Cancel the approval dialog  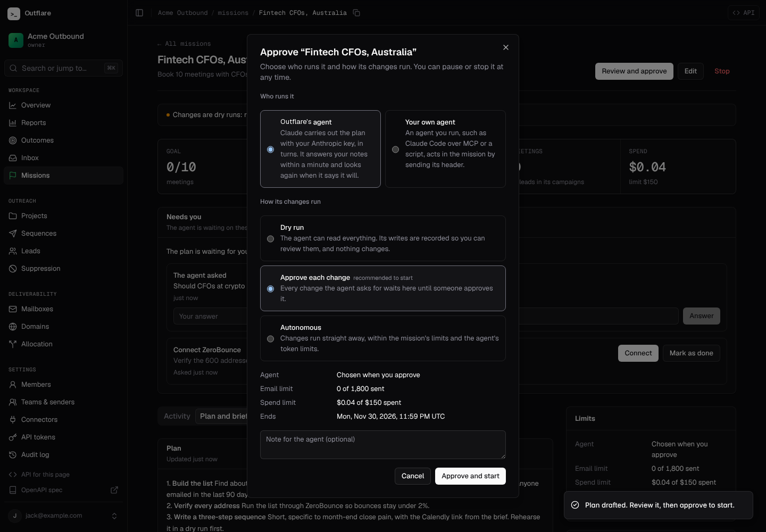[x=413, y=476]
